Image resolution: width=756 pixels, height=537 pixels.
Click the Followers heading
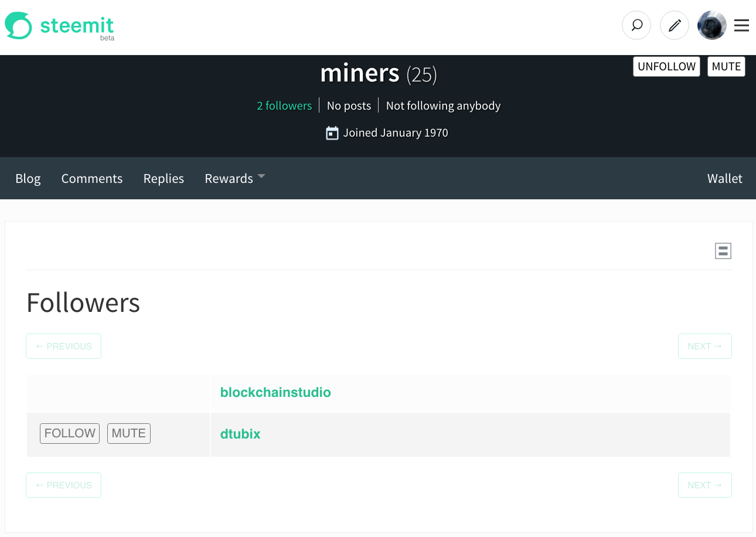83,303
